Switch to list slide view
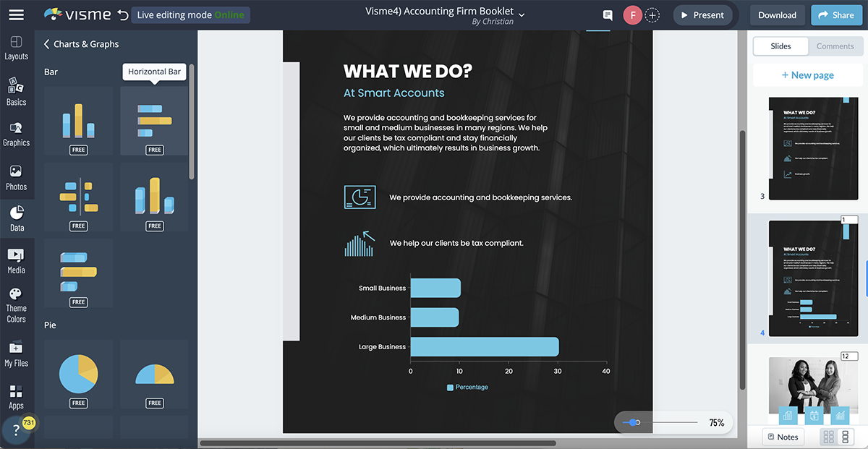868x449 pixels. pos(846,437)
